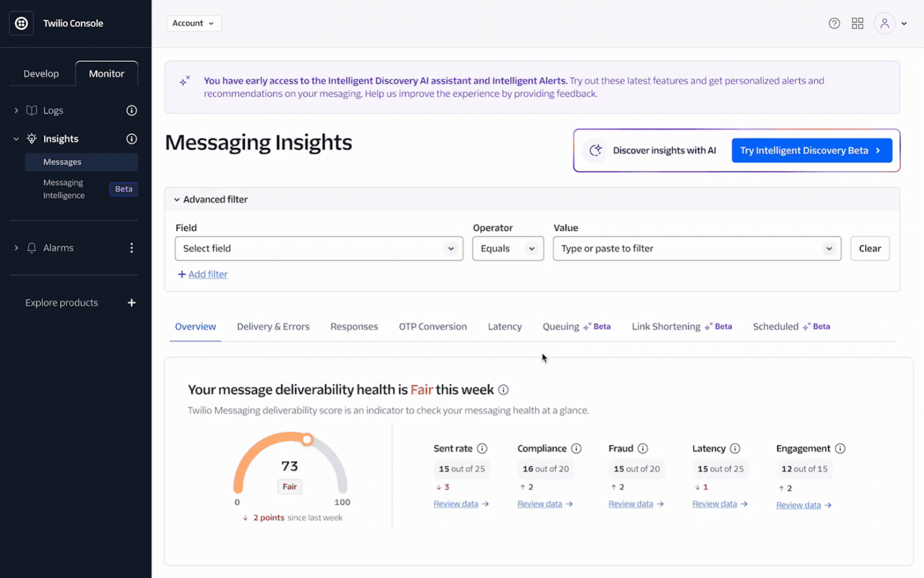
Task: Select the Queuing Beta tab
Action: pyautogui.click(x=576, y=327)
